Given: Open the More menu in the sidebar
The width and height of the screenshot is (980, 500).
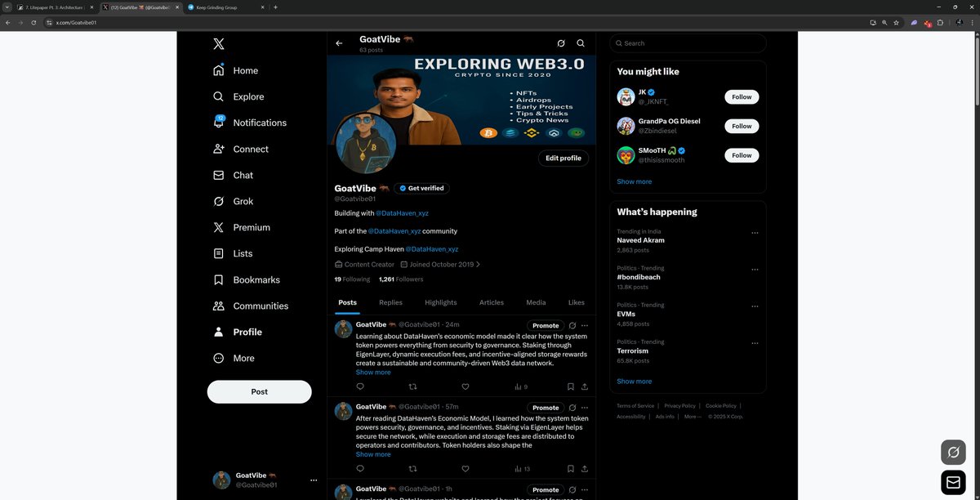Looking at the screenshot, I should tap(233, 358).
